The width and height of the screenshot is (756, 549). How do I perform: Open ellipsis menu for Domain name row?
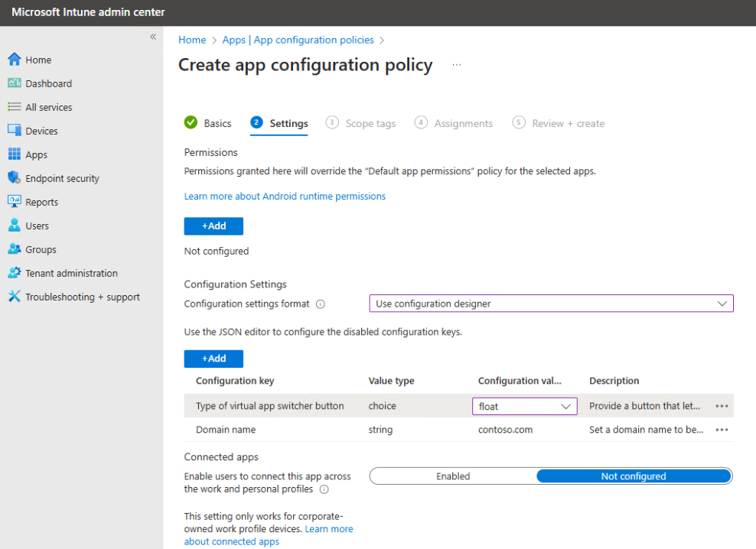722,430
